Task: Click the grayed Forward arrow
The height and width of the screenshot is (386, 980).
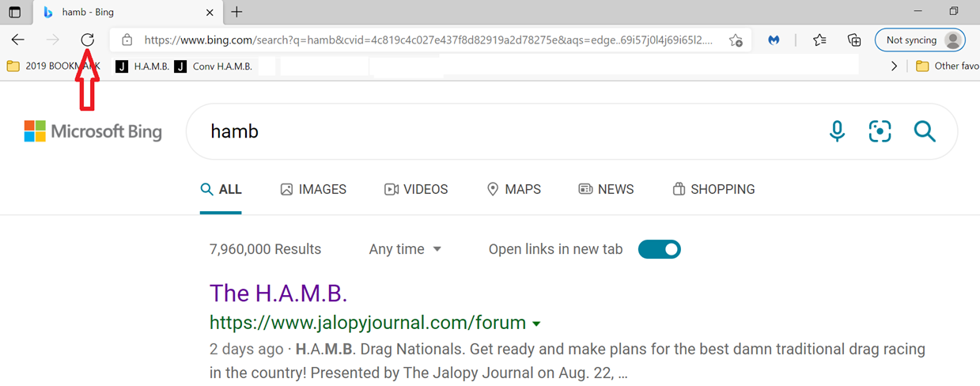Action: click(x=52, y=40)
